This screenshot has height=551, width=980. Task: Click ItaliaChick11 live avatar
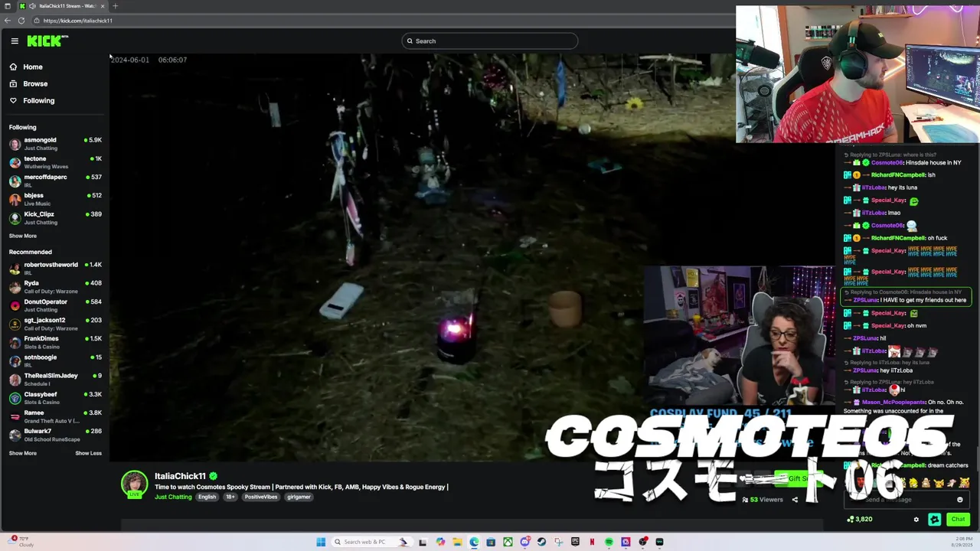click(x=135, y=484)
